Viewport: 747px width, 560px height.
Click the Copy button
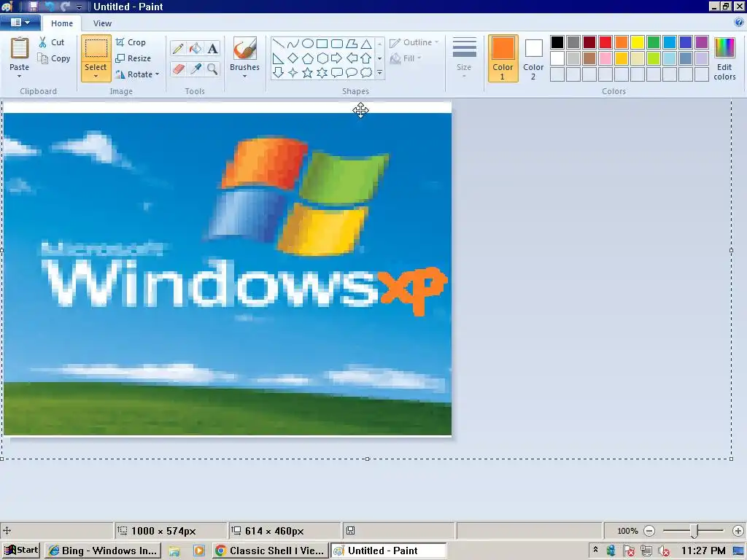tap(54, 58)
